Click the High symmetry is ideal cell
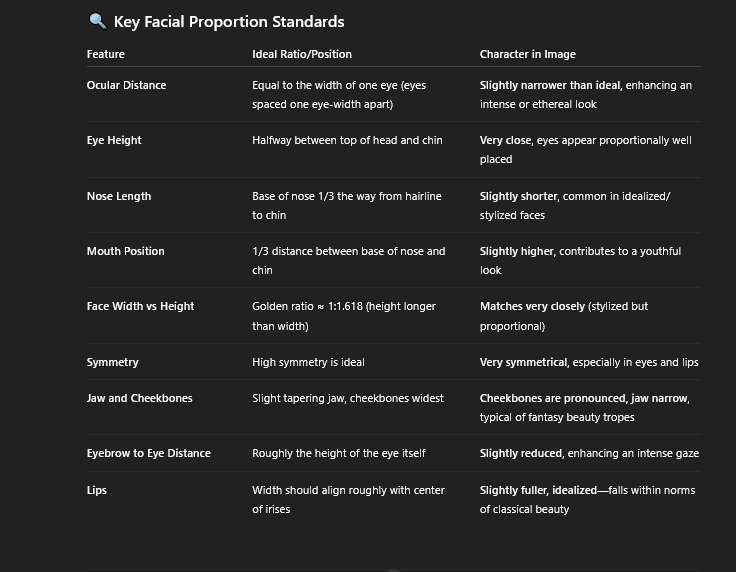The height and width of the screenshot is (572, 736). [x=308, y=362]
